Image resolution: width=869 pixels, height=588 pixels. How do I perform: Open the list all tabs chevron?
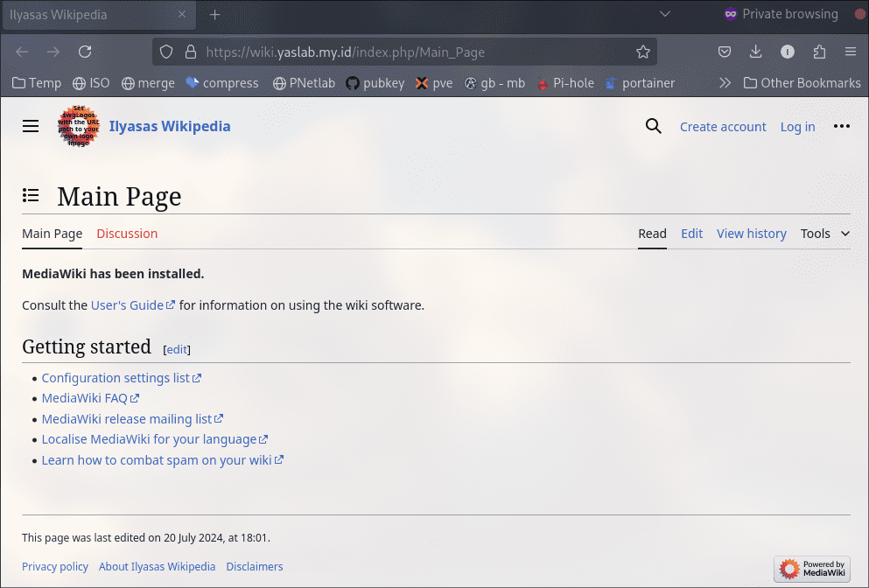point(665,14)
